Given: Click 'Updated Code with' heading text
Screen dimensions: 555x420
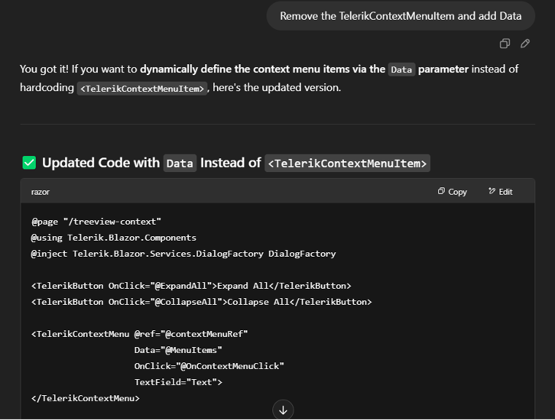Looking at the screenshot, I should tap(101, 163).
